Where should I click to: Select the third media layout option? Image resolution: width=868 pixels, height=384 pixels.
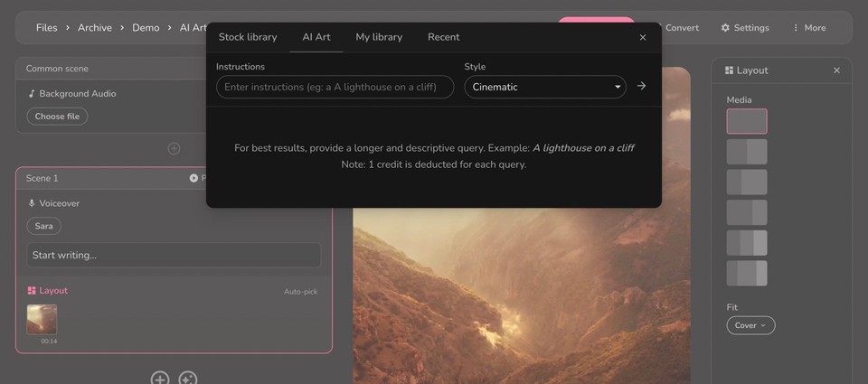pos(747,182)
